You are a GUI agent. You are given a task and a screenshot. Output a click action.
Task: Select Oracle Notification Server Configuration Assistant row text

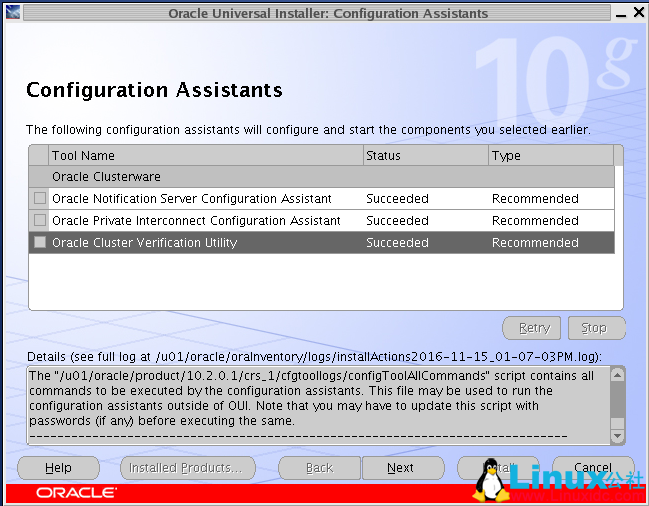pyautogui.click(x=192, y=199)
